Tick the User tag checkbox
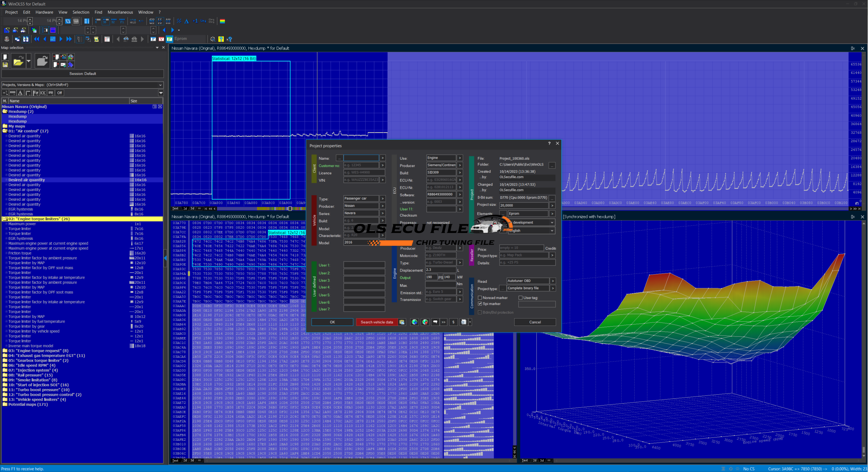Screen dimensions: 868x472 (520, 298)
